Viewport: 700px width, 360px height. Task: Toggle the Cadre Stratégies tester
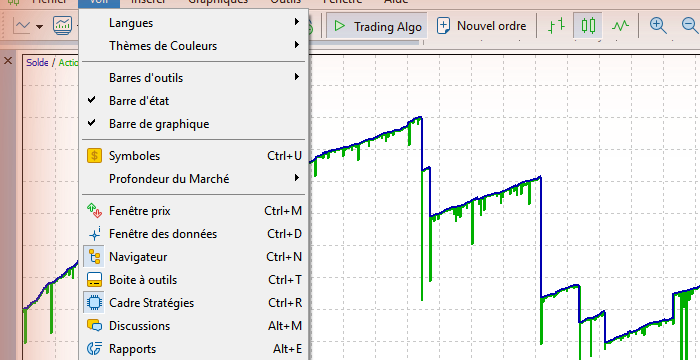[x=193, y=303]
